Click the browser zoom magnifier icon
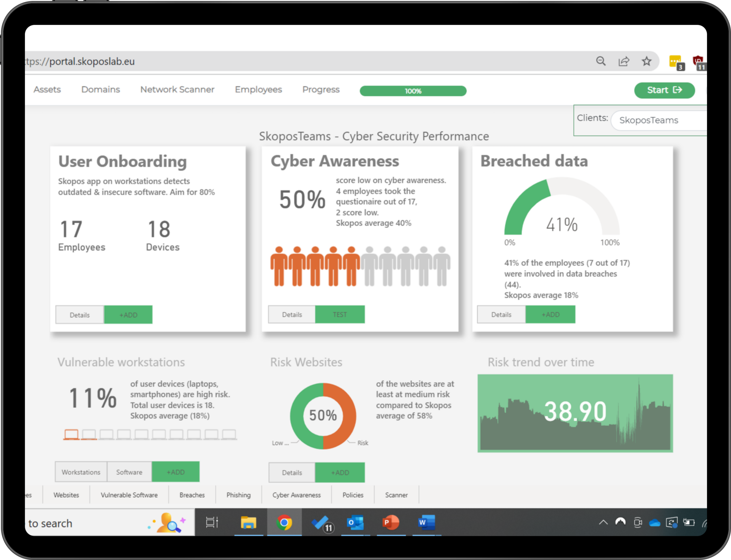This screenshot has width=731, height=560. coord(601,61)
